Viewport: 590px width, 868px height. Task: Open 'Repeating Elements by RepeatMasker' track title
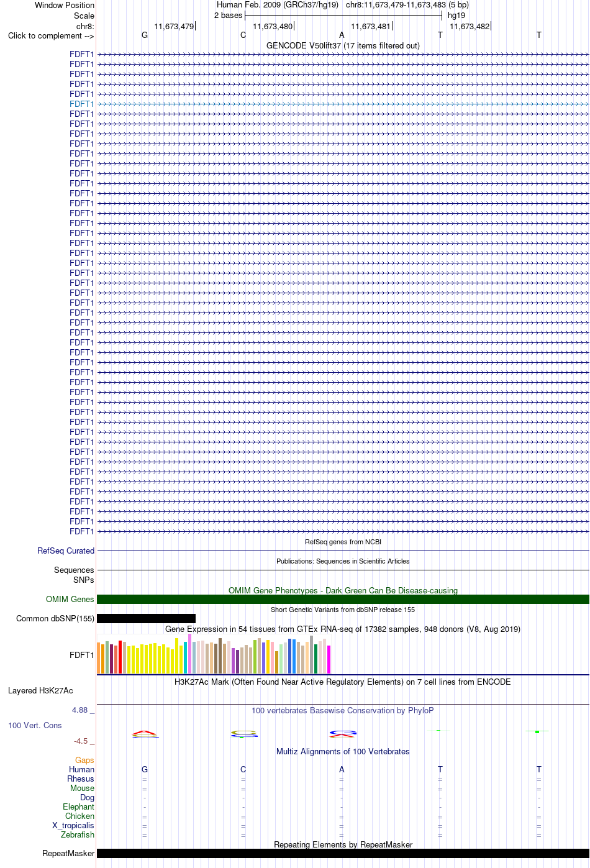pos(343,844)
